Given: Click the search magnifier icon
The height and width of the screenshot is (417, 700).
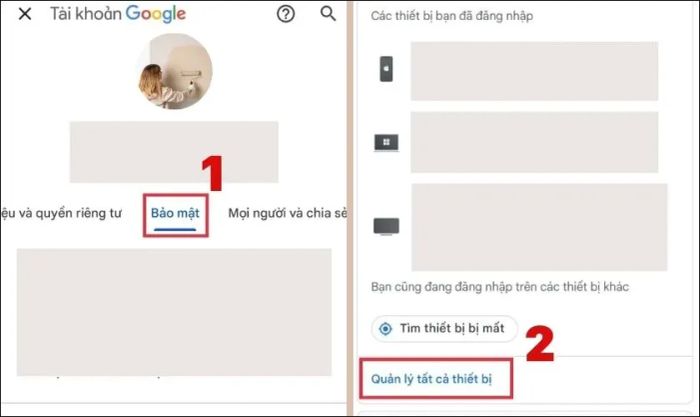Looking at the screenshot, I should (x=328, y=13).
